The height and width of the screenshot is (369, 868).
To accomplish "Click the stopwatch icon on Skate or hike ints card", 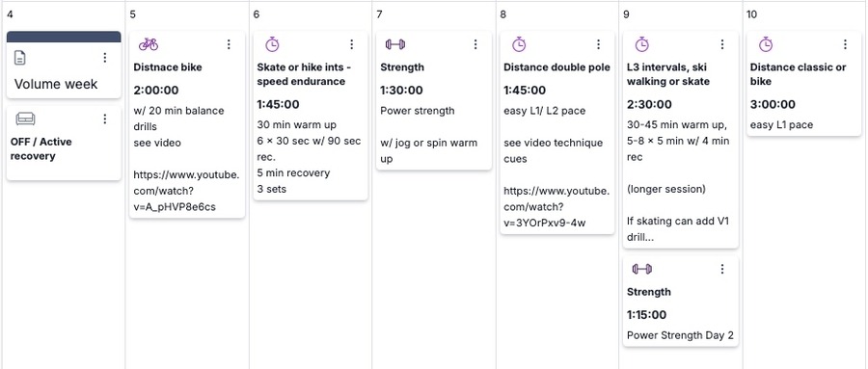I will coord(272,44).
